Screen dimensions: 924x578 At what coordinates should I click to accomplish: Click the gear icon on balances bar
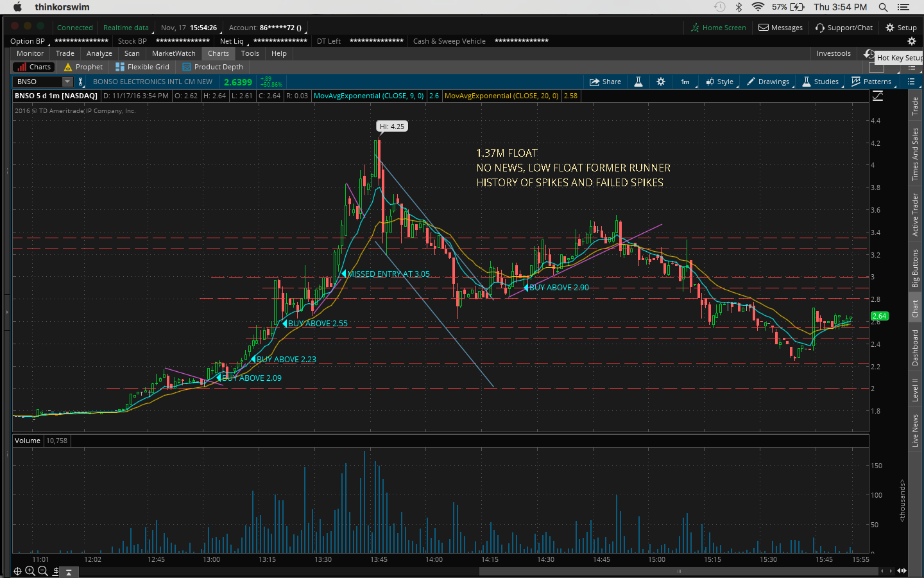tap(911, 41)
